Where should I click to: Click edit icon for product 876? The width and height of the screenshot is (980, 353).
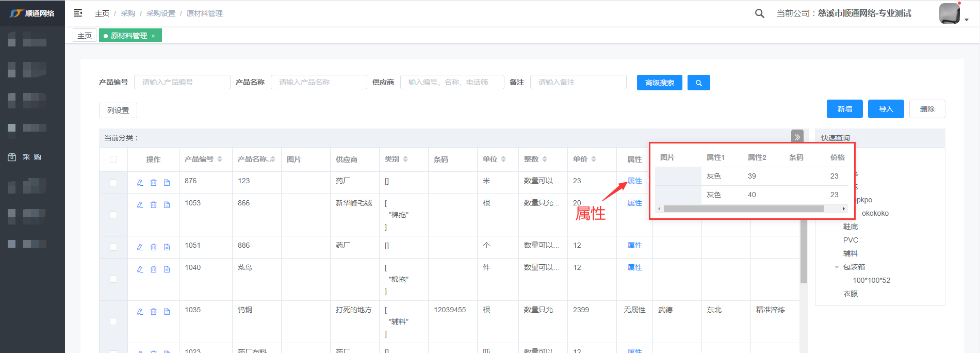(x=140, y=182)
